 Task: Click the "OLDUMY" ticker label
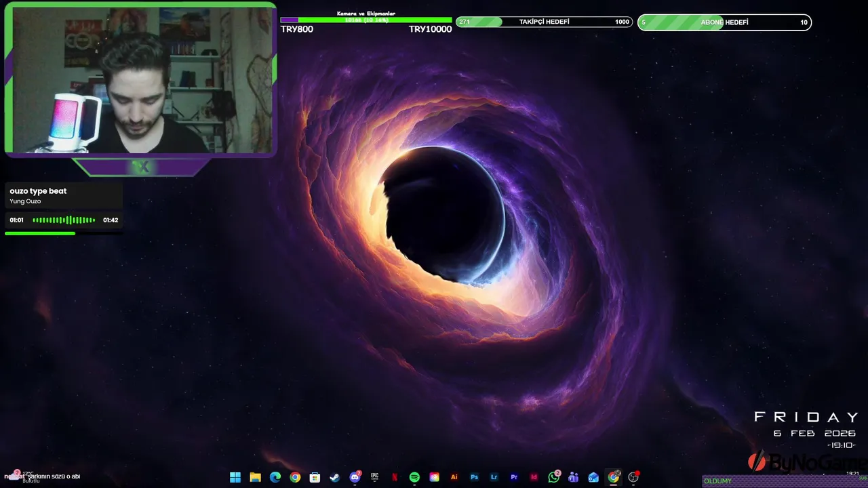(718, 481)
